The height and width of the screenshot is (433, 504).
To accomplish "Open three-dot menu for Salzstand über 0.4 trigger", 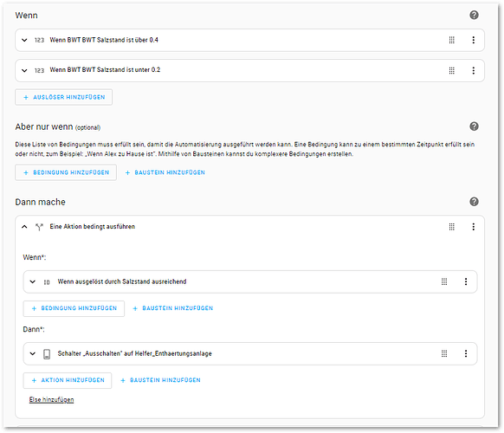I will 473,40.
